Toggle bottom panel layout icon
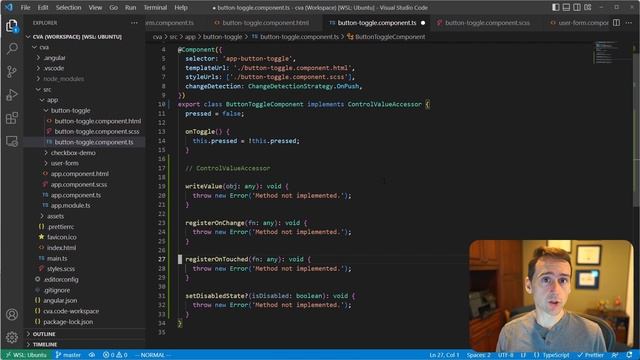The width and height of the screenshot is (640, 360). pyautogui.click(x=566, y=7)
